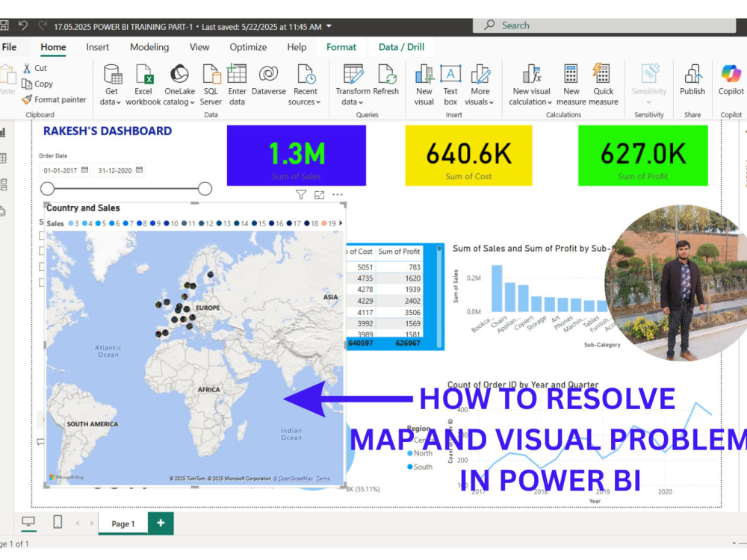Open the Modeling tab
Viewport: 747px width, 560px height.
click(x=149, y=47)
